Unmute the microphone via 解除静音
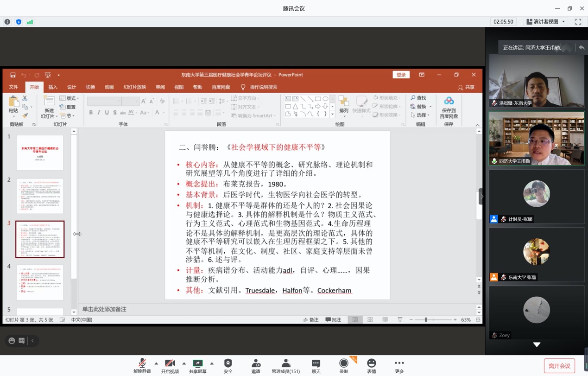This screenshot has width=588, height=376. (142, 365)
